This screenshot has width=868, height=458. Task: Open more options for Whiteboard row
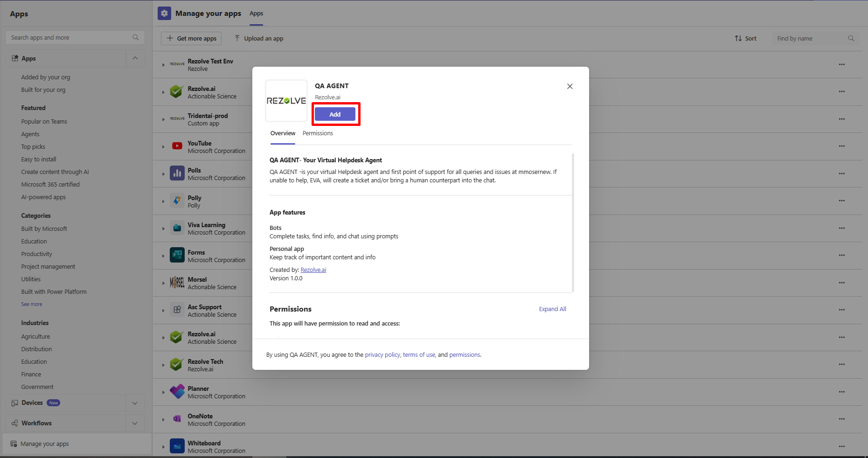click(841, 446)
